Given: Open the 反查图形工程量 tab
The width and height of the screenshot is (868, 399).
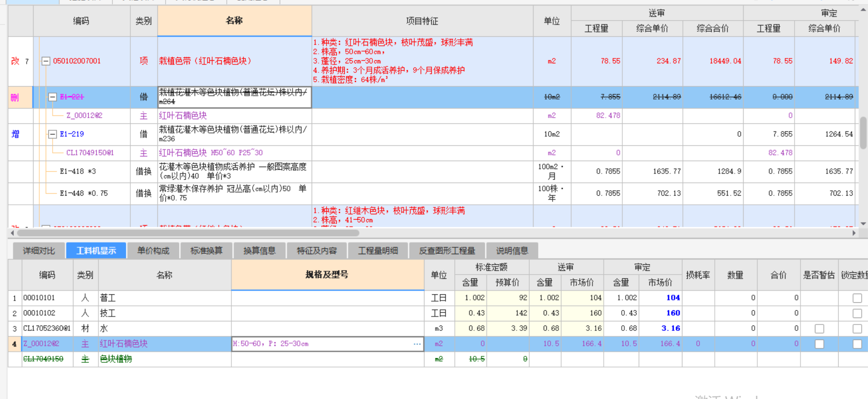Looking at the screenshot, I should (447, 251).
